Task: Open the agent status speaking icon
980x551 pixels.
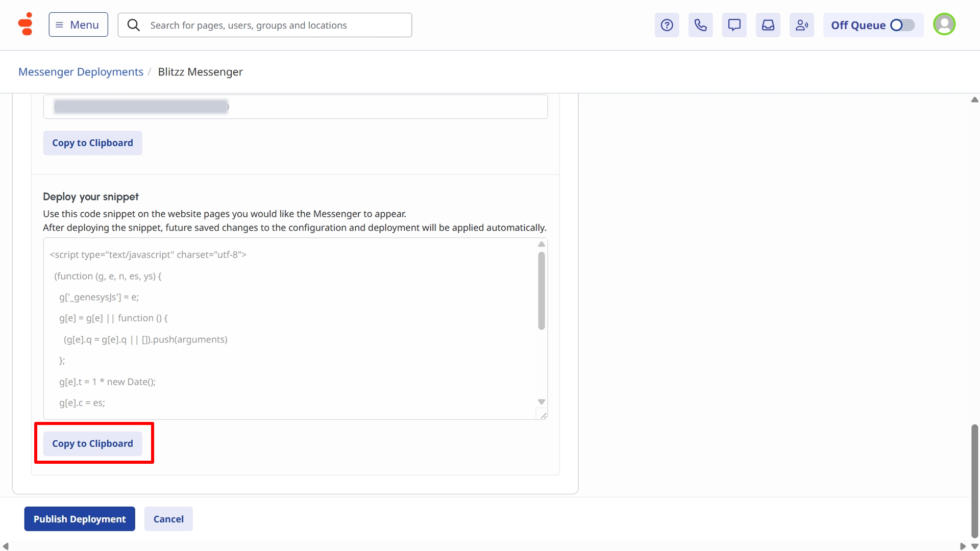Action: click(801, 25)
